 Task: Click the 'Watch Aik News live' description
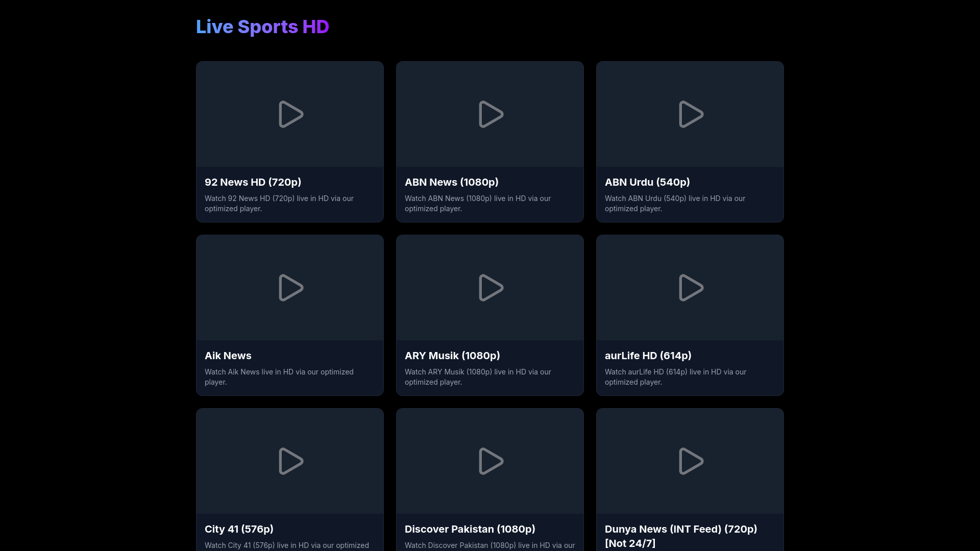[279, 377]
